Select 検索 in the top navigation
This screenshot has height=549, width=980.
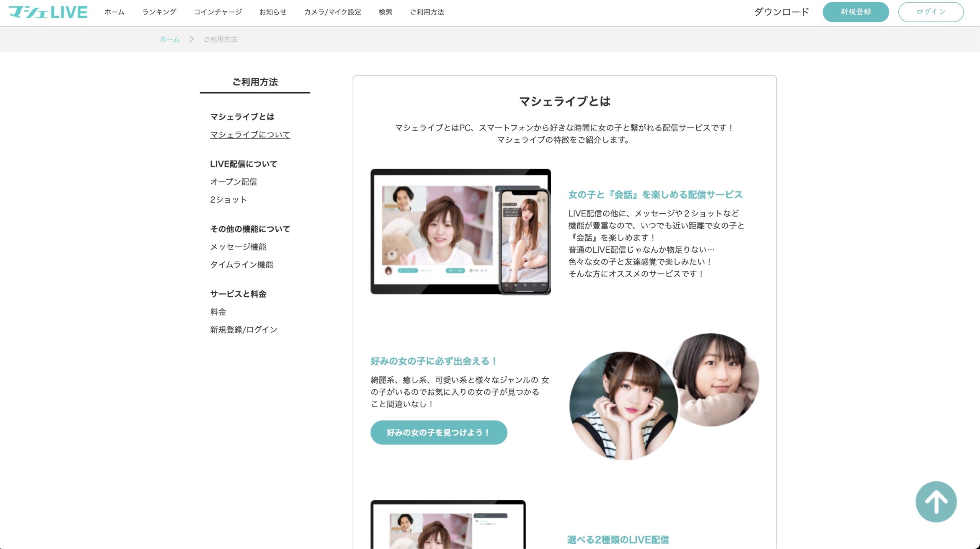point(385,12)
